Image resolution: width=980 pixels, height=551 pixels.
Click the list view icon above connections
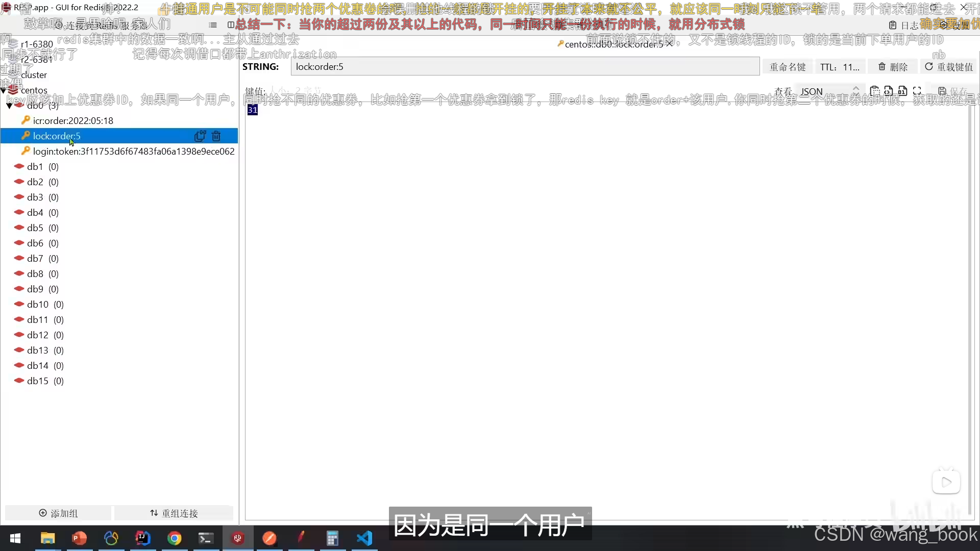[213, 25]
